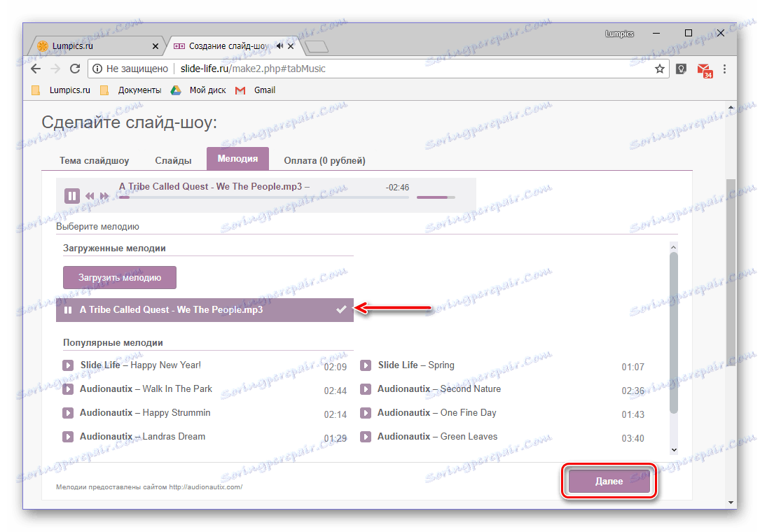Play Slide Life – Happy New Year!

pos(68,365)
